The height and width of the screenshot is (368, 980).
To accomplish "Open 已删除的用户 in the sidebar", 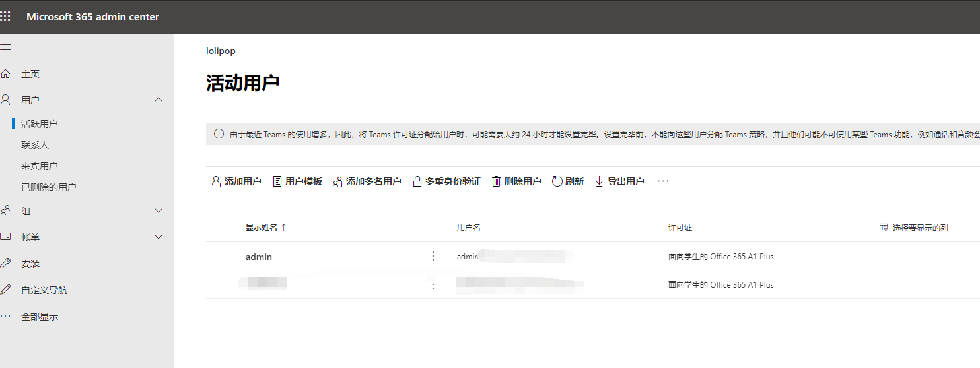I will (x=49, y=187).
